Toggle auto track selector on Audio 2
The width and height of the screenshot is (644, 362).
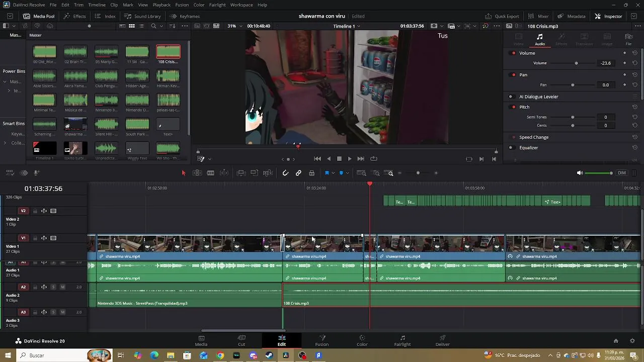[44, 287]
